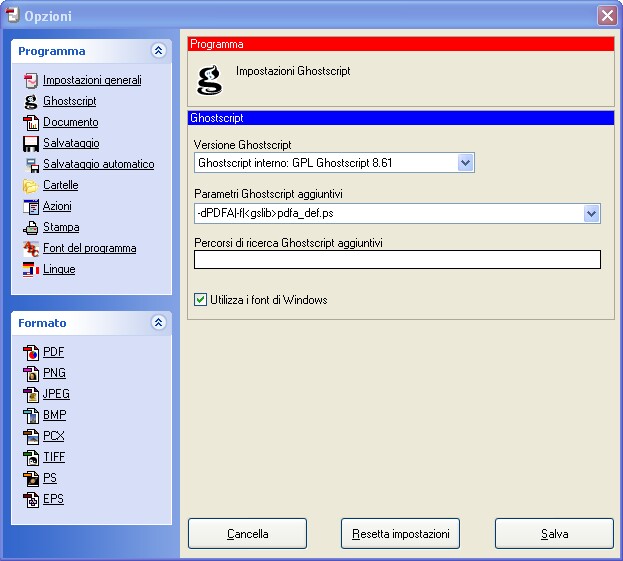
Task: Click the PNG format icon
Action: coord(31,373)
